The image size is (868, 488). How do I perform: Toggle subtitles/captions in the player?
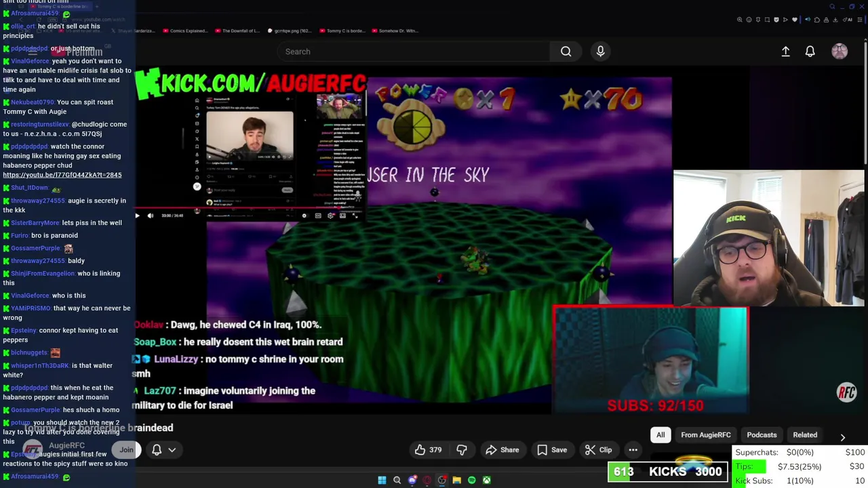click(x=318, y=216)
